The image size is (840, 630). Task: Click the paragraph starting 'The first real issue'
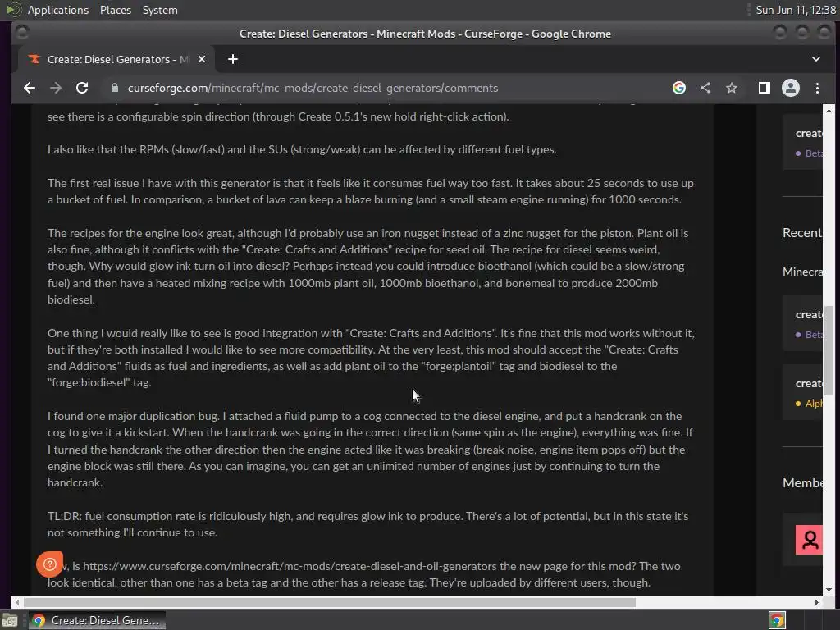point(370,190)
